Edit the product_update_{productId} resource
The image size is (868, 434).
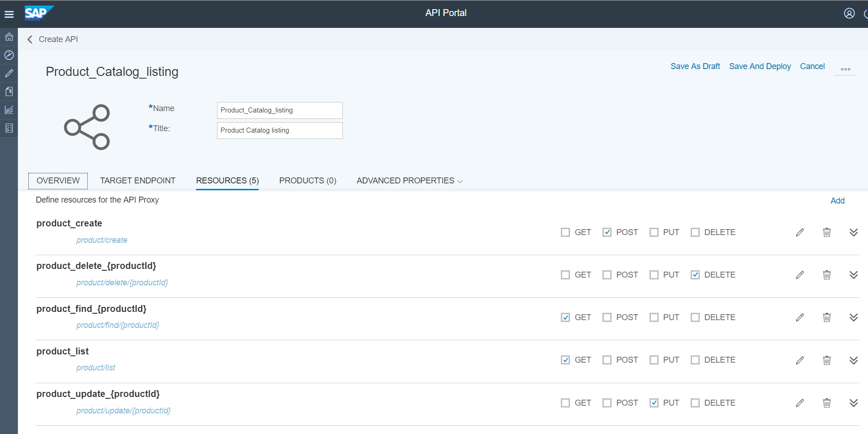[799, 403]
